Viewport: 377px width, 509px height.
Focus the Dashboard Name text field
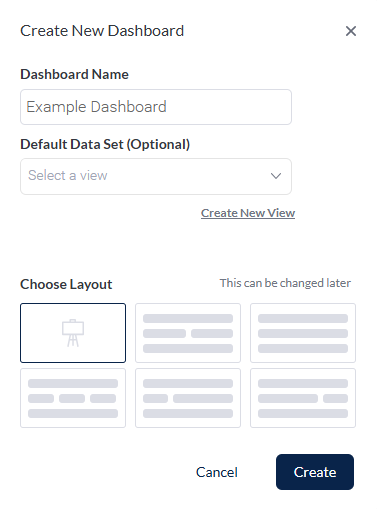click(156, 107)
